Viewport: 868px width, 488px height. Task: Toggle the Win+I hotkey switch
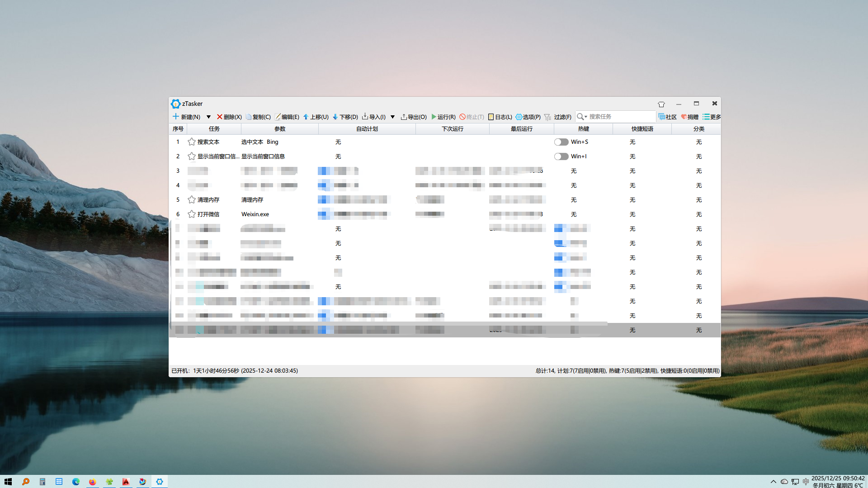[561, 156]
